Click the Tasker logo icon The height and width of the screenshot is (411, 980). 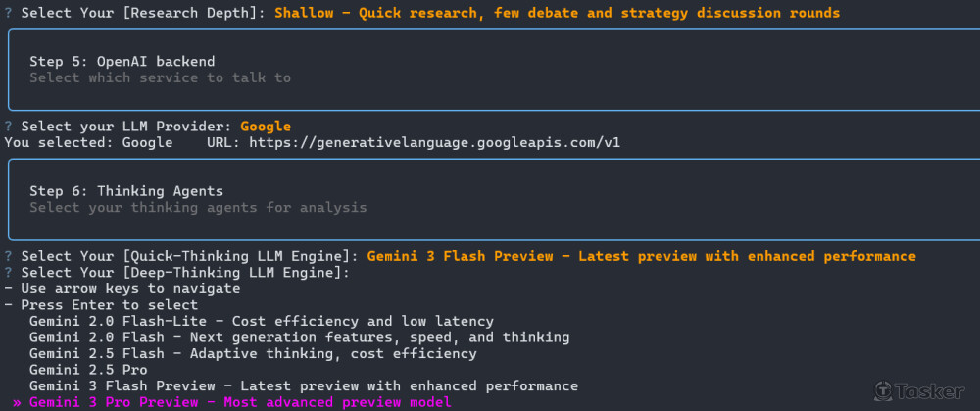pyautogui.click(x=884, y=391)
